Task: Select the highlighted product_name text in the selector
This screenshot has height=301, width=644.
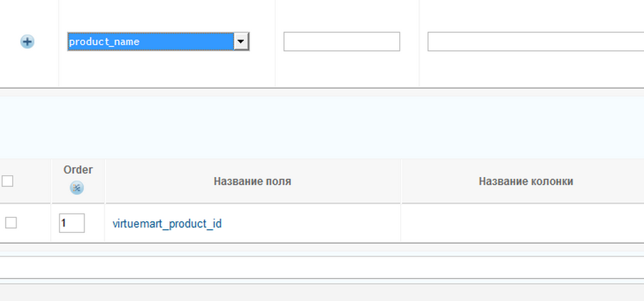Action: click(104, 42)
